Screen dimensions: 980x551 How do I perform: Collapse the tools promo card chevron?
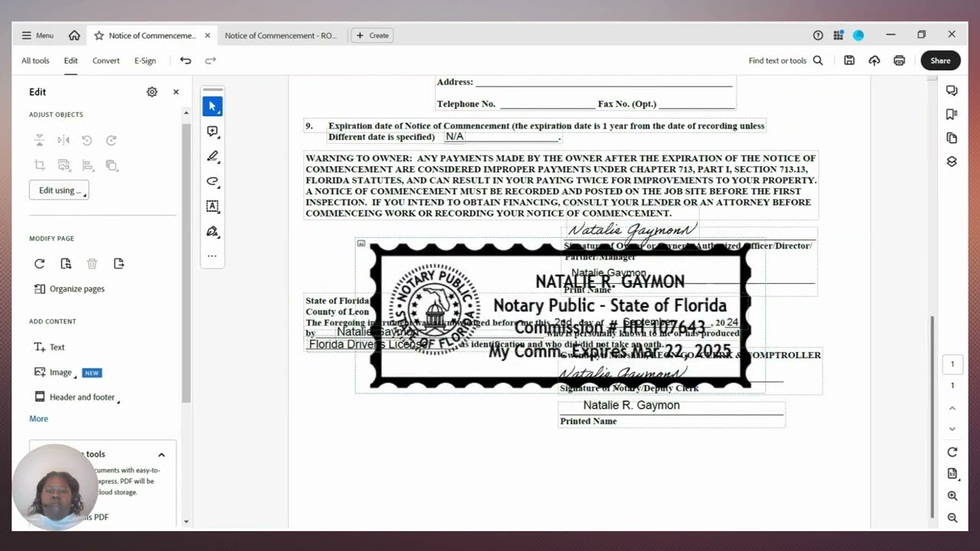click(x=162, y=455)
